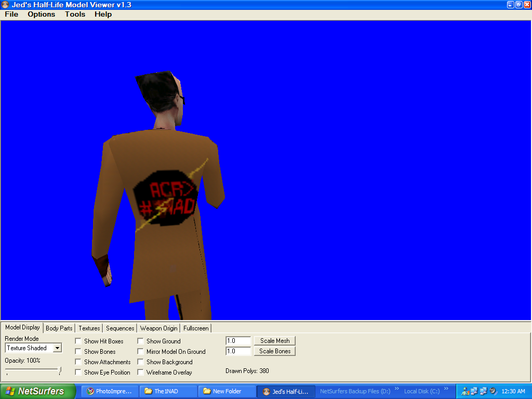This screenshot has width=532, height=399.
Task: Open the Messenger tray icon
Action: pos(465,391)
